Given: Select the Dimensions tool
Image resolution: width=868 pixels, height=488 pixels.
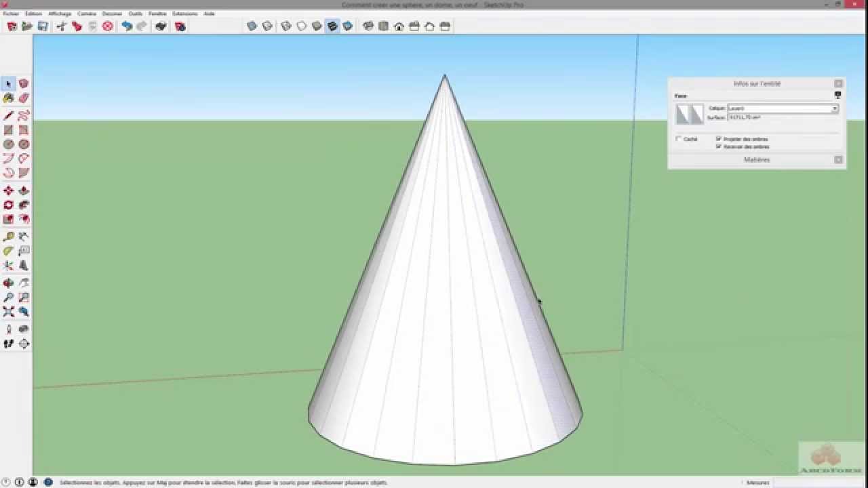Looking at the screenshot, I should pyautogui.click(x=24, y=237).
